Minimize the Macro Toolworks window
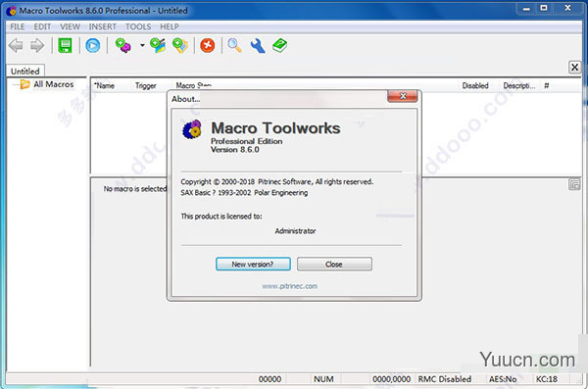Viewport: 588px width, 389px height. tap(526, 8)
